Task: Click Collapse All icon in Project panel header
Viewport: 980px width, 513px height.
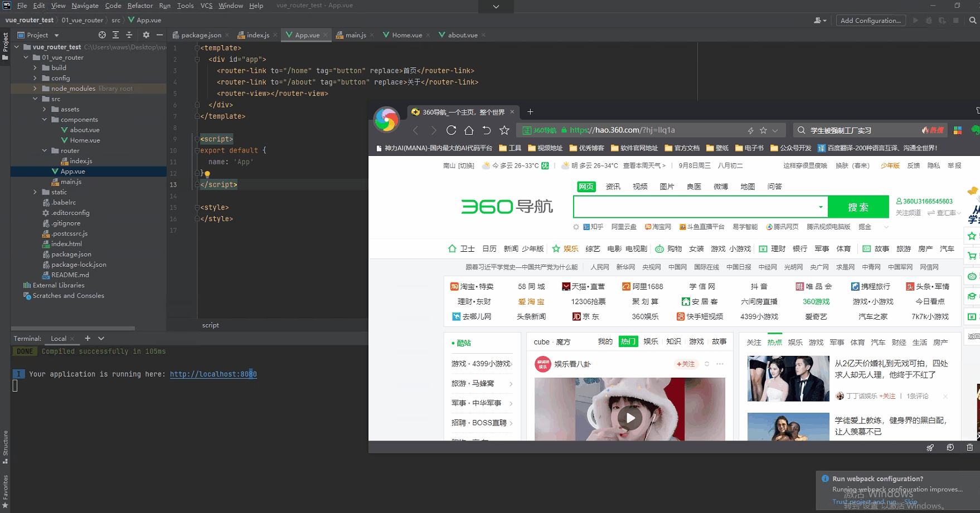Action: (x=129, y=35)
